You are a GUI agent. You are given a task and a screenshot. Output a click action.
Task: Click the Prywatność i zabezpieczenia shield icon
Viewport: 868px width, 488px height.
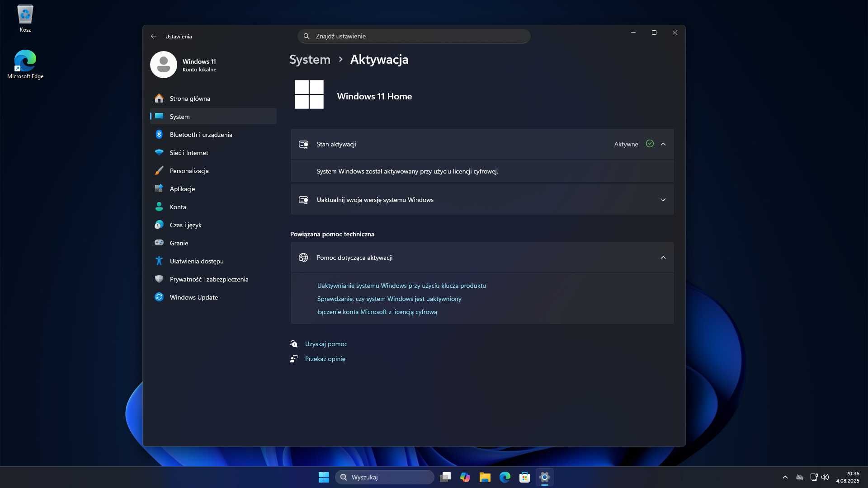(x=159, y=279)
